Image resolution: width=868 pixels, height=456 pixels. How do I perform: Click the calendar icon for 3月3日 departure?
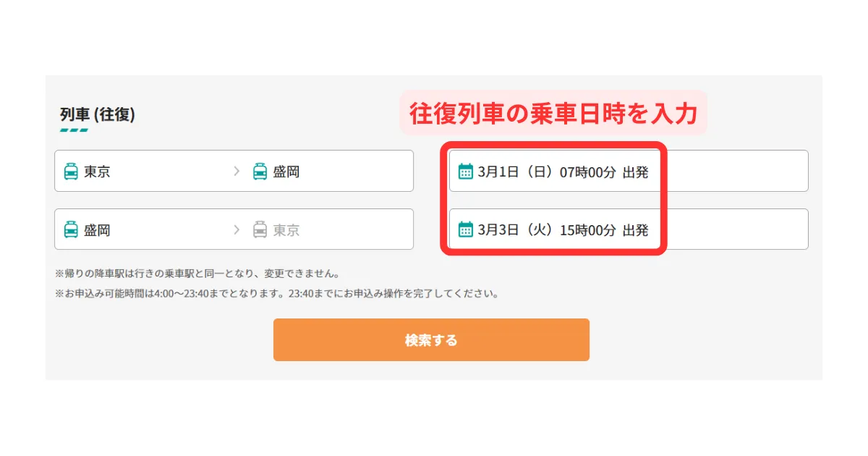pos(466,230)
